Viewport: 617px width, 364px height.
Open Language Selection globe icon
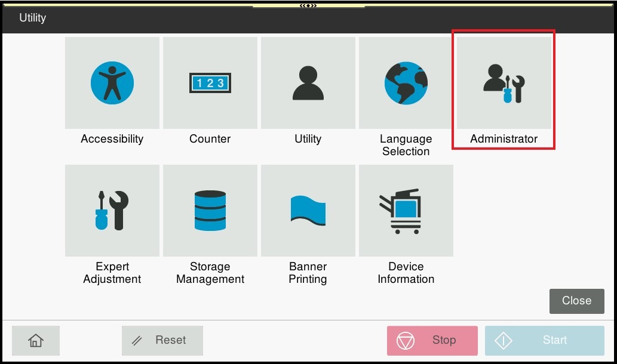[x=406, y=83]
